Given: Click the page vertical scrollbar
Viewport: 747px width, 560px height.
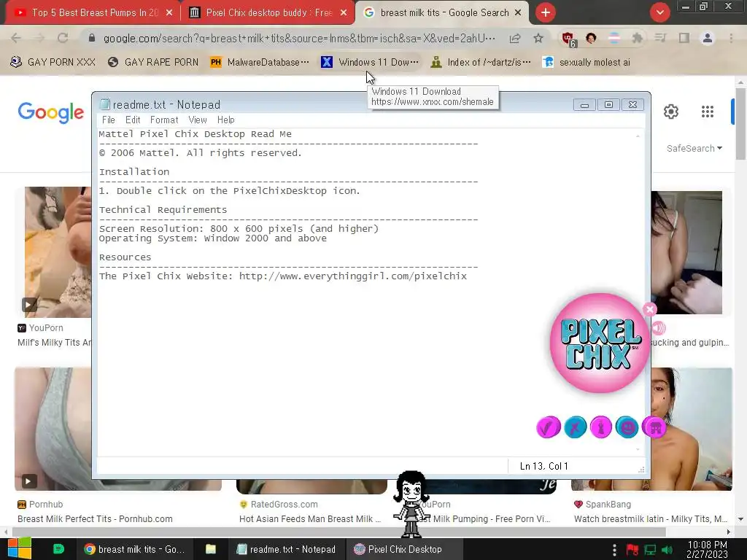Looking at the screenshot, I should [740, 124].
